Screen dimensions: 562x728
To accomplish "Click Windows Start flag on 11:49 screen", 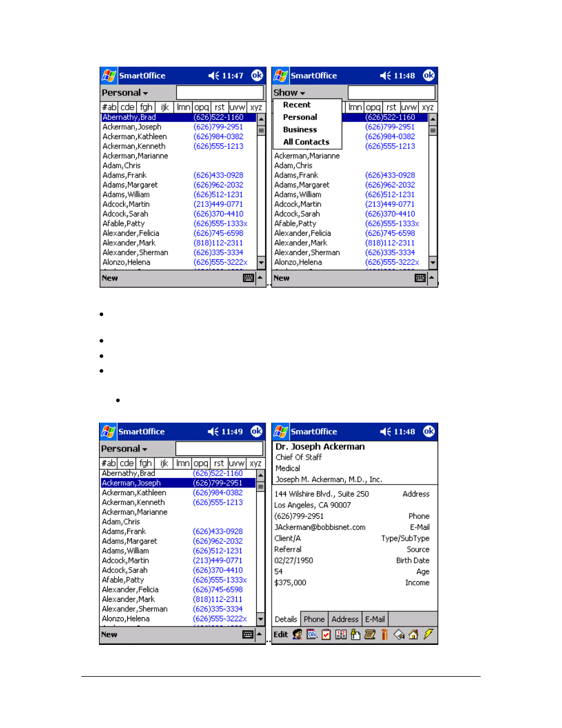I will pyautogui.click(x=108, y=431).
